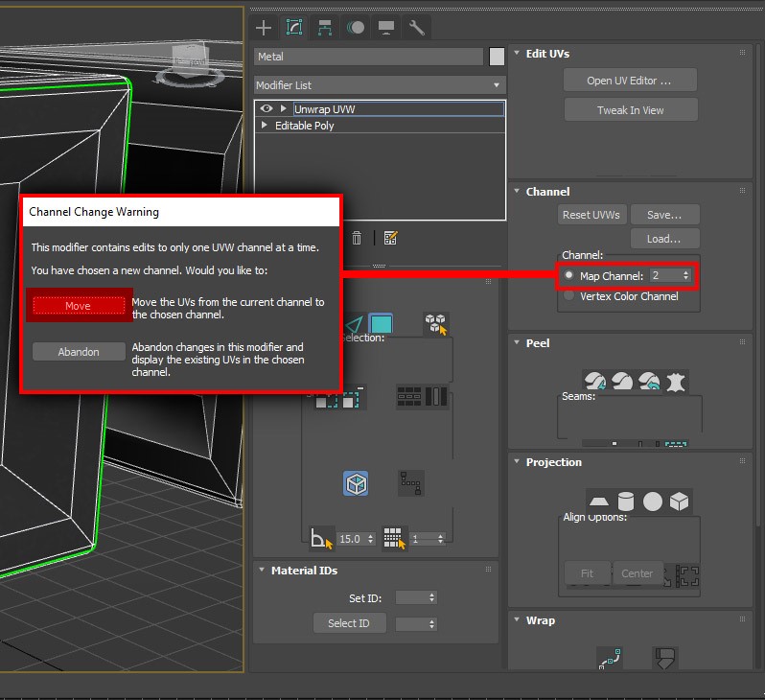Expand the Unwrap UVW modifier sub-objects
Viewport: 765px width, 700px height.
tap(283, 108)
